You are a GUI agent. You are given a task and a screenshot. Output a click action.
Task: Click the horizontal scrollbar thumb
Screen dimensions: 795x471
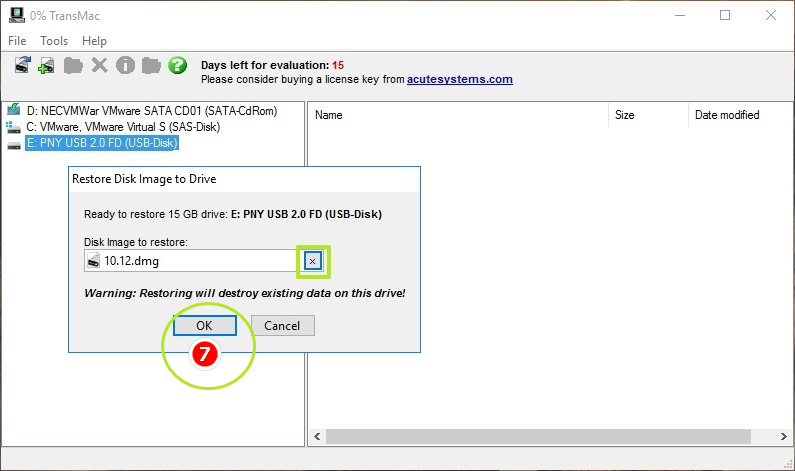538,436
